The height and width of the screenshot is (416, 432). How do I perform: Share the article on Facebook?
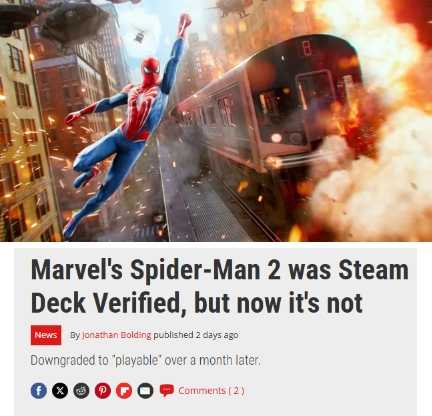click(39, 390)
